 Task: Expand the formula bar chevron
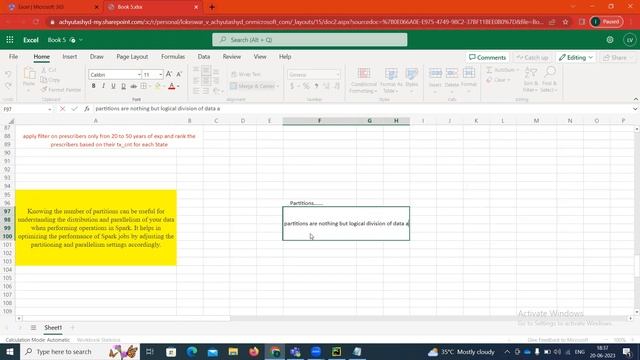(x=635, y=109)
